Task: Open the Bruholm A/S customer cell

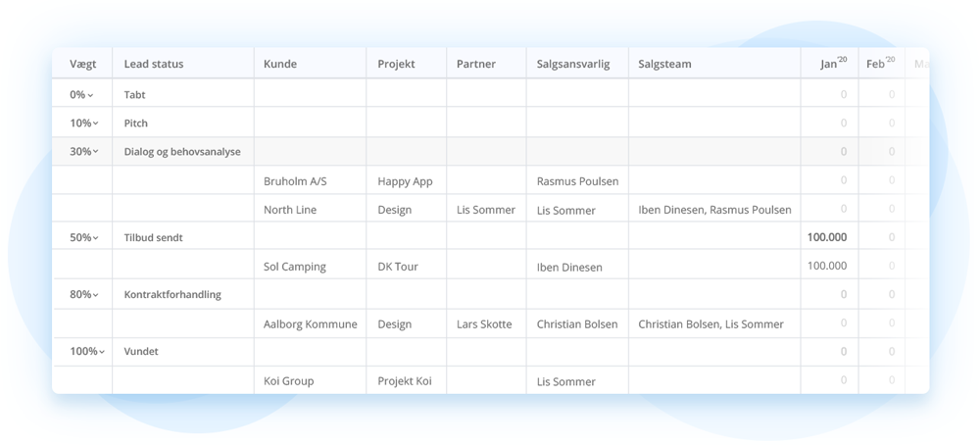Action: 295,181
